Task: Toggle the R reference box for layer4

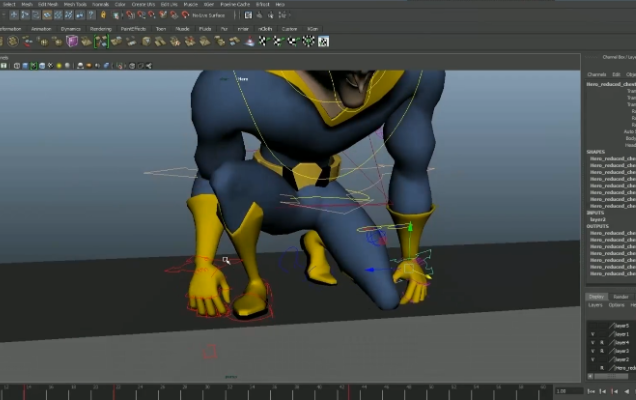Action: point(603,342)
